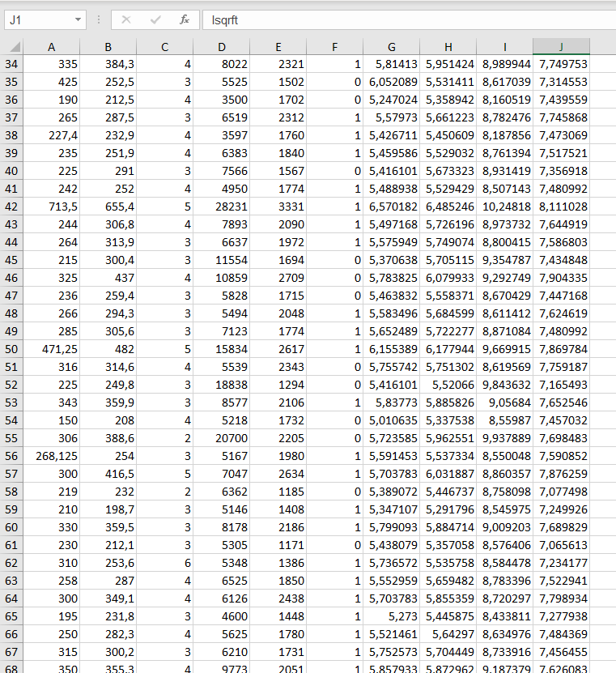
Task: Click cell with value 306,8
Action: point(108,224)
